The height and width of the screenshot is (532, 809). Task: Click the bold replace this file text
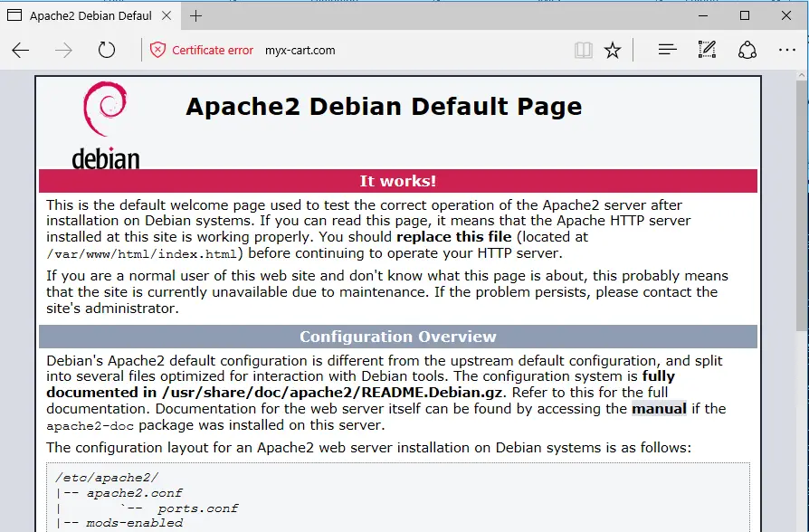click(x=454, y=237)
